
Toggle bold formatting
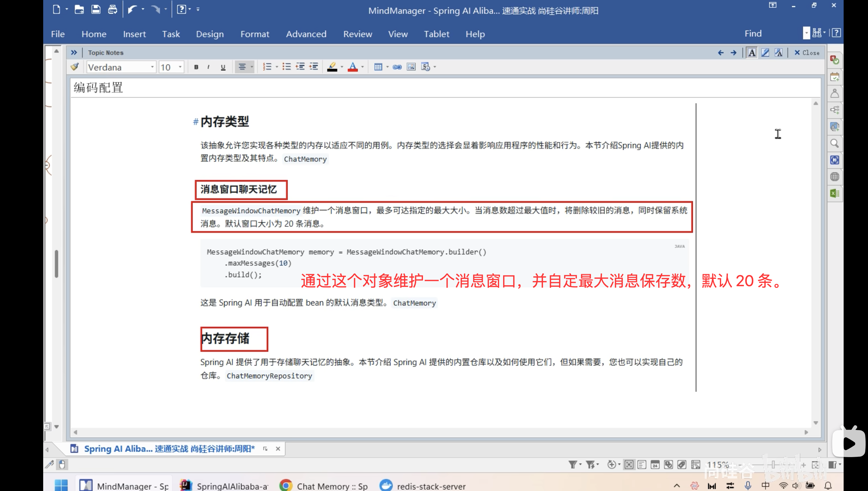(196, 67)
